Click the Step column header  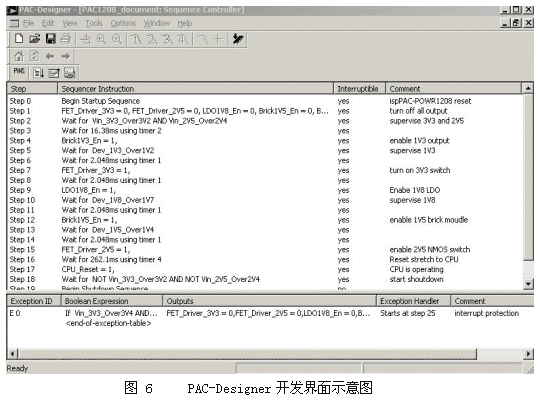[32, 89]
